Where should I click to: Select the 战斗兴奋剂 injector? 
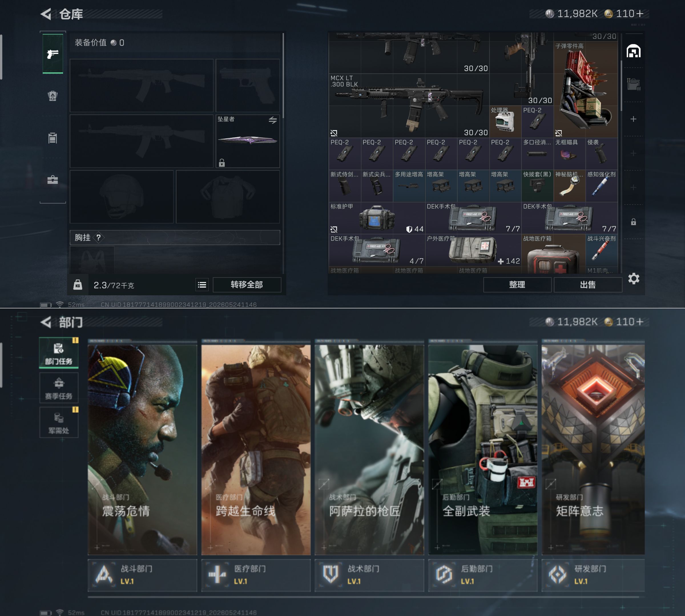602,250
